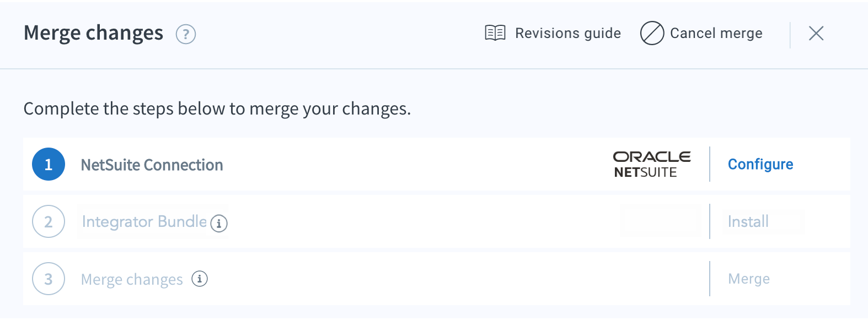
Task: Click the step 3 number circle
Action: click(x=49, y=279)
